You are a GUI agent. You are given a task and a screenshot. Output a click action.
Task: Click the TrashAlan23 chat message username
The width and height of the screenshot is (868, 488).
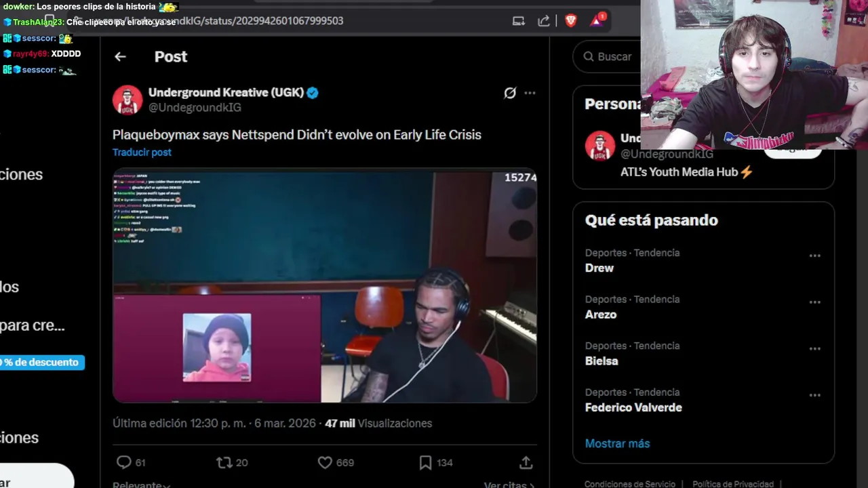tap(39, 22)
